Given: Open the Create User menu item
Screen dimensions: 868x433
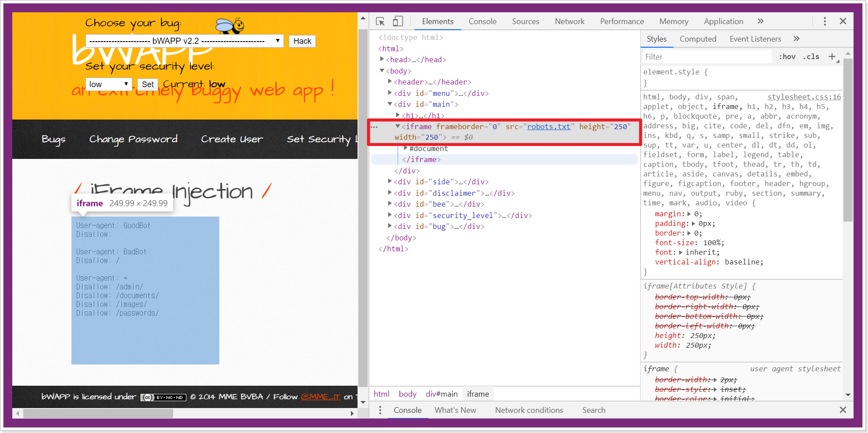Looking at the screenshot, I should click(x=232, y=139).
